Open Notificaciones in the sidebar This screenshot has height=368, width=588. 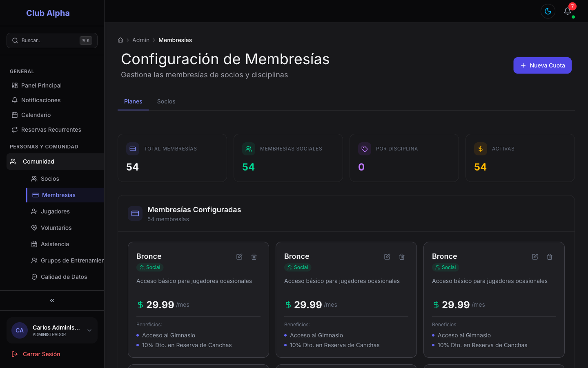click(x=52, y=100)
